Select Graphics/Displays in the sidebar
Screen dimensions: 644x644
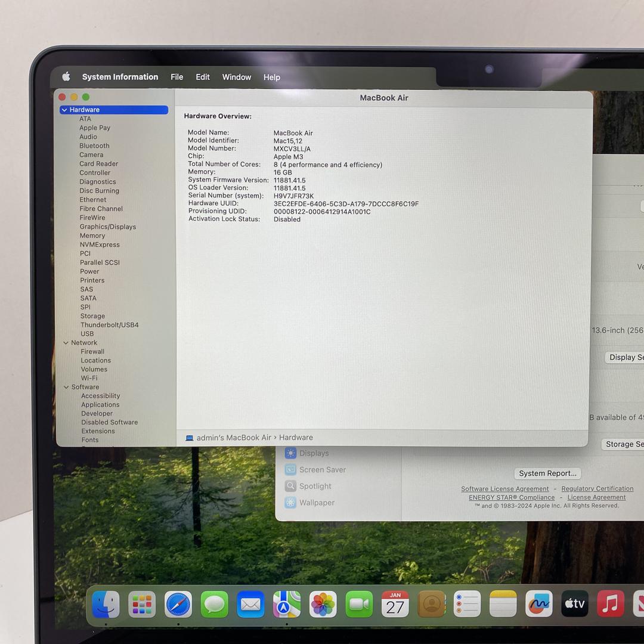107,227
